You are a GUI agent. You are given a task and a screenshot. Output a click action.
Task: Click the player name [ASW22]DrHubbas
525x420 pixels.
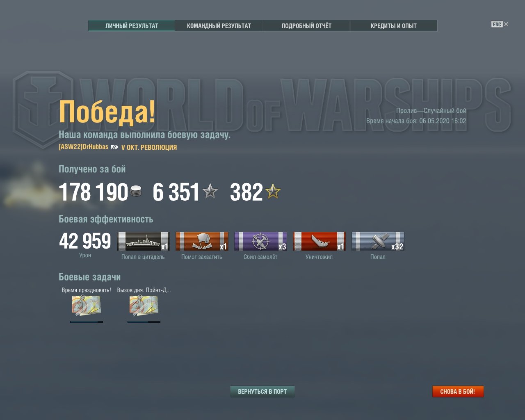(x=84, y=147)
